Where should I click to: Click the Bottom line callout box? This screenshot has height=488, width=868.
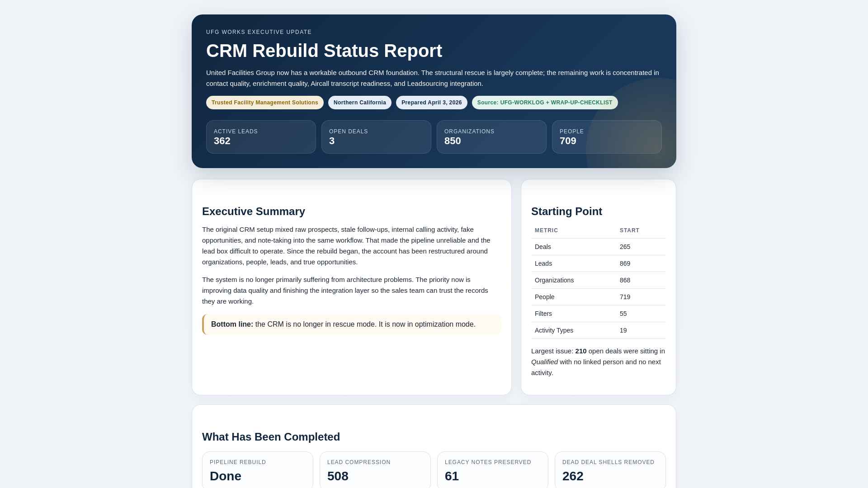tap(352, 324)
